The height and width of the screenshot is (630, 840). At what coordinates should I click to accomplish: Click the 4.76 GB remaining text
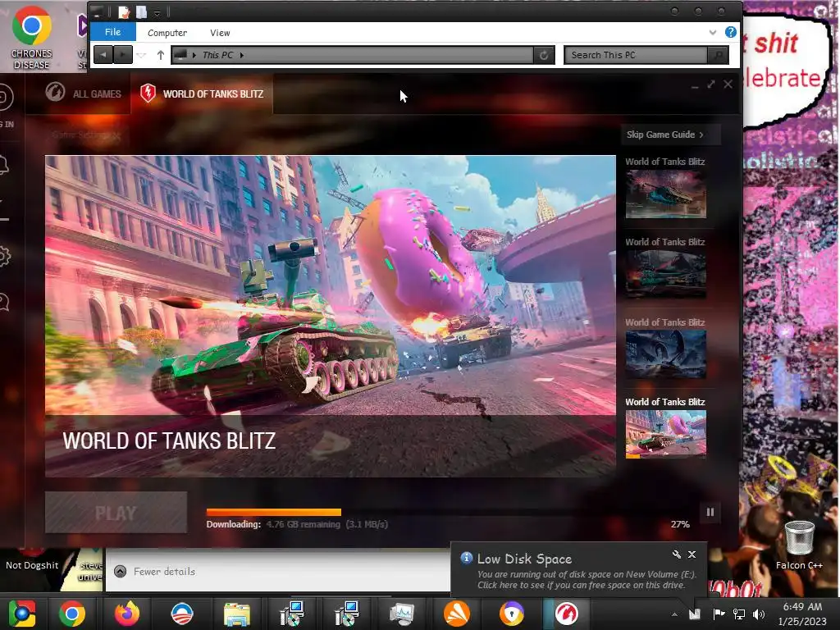304,524
